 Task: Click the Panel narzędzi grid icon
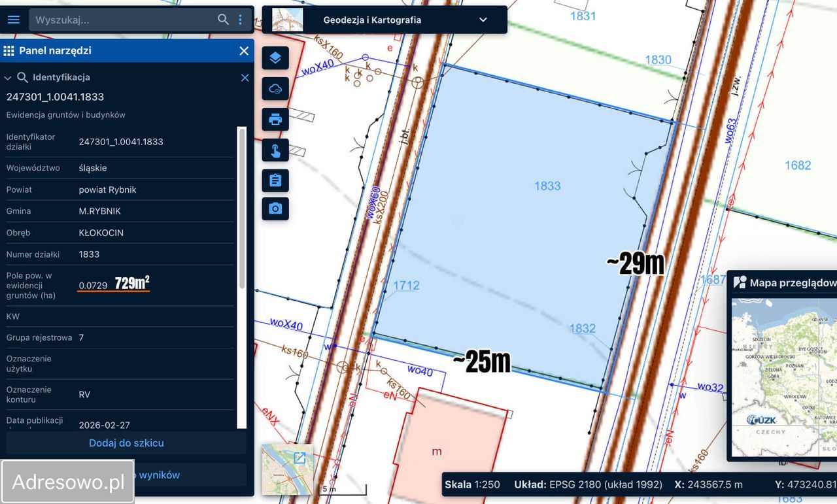coord(9,51)
